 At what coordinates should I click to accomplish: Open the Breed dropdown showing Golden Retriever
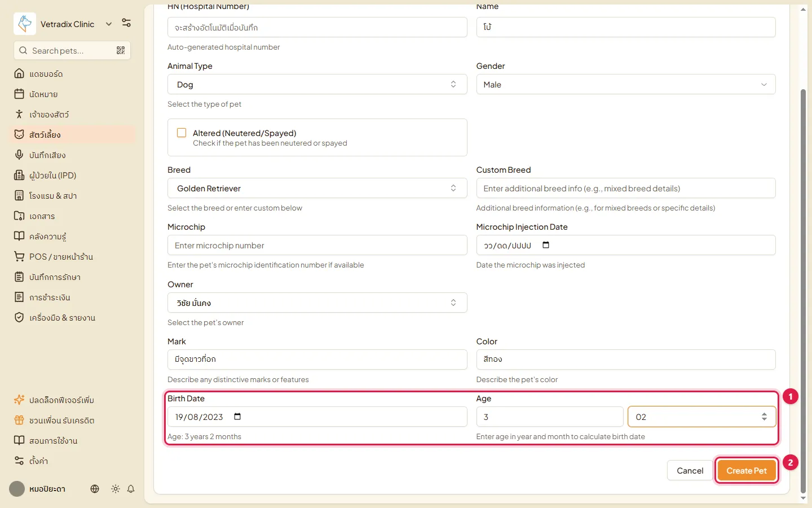click(317, 188)
